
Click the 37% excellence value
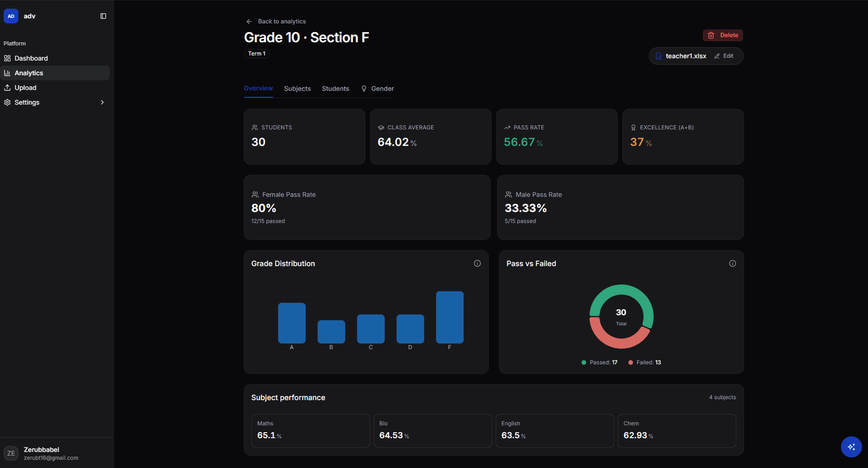[x=641, y=142]
